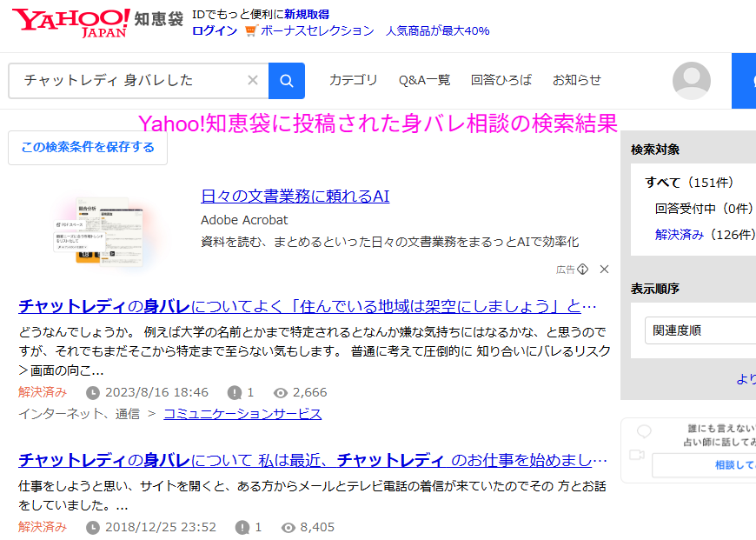Open お知らせ notifications
Image resolution: width=756 pixels, height=540 pixels.
577,80
